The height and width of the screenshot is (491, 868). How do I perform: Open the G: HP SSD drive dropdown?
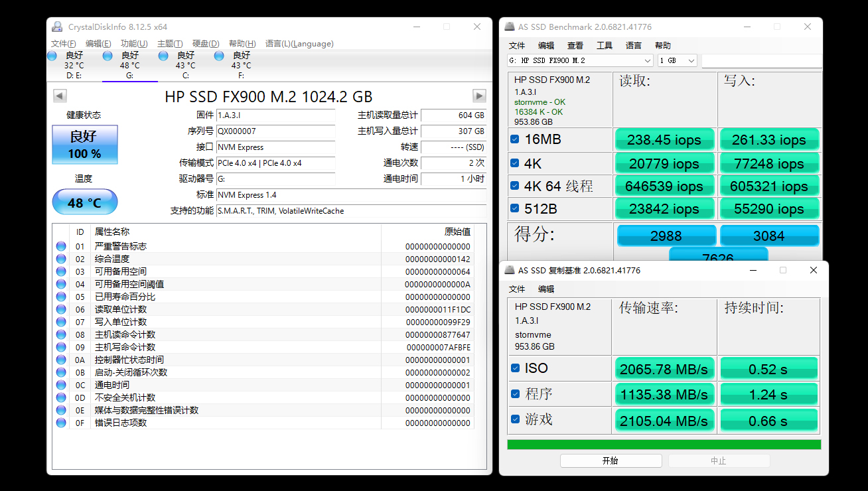(x=580, y=60)
